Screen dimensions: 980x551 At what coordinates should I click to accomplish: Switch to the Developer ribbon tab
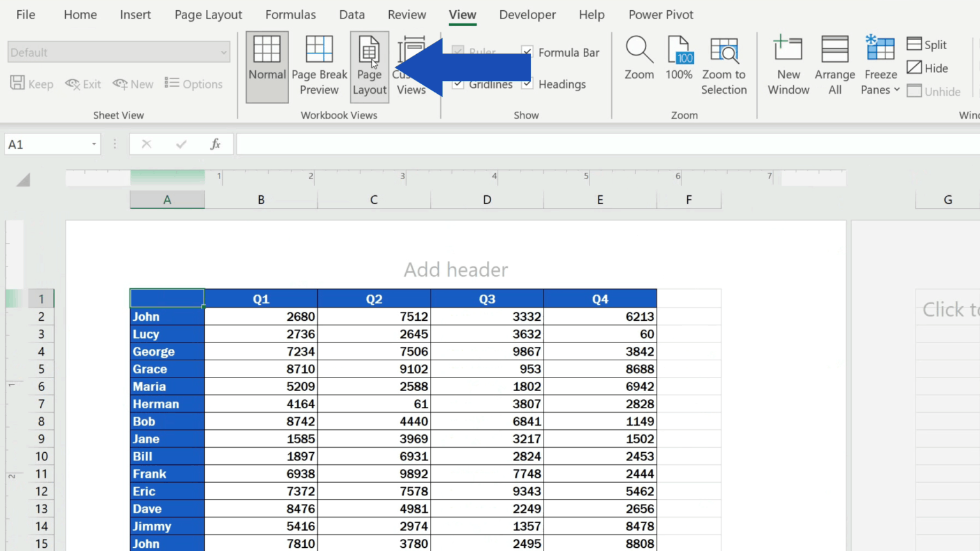(527, 14)
